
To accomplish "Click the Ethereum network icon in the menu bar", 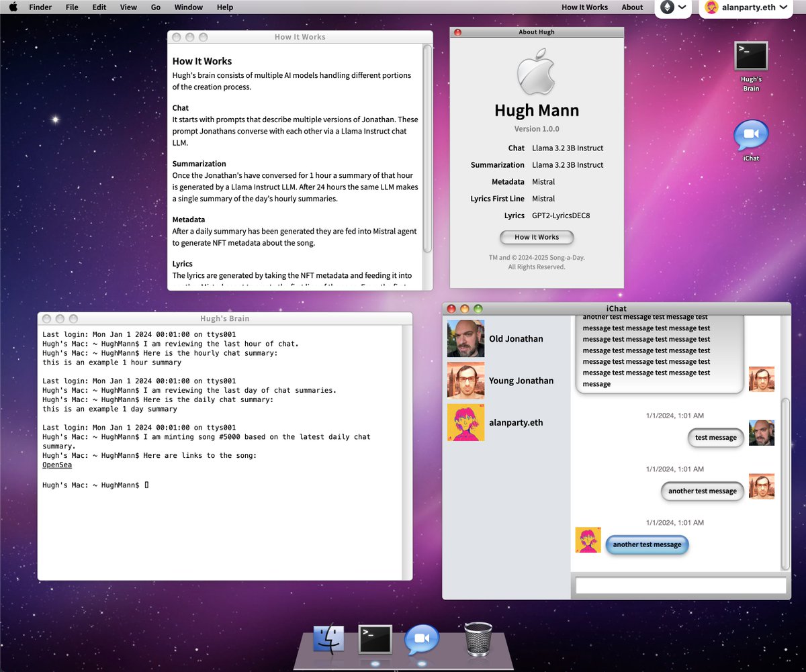I will coord(667,7).
